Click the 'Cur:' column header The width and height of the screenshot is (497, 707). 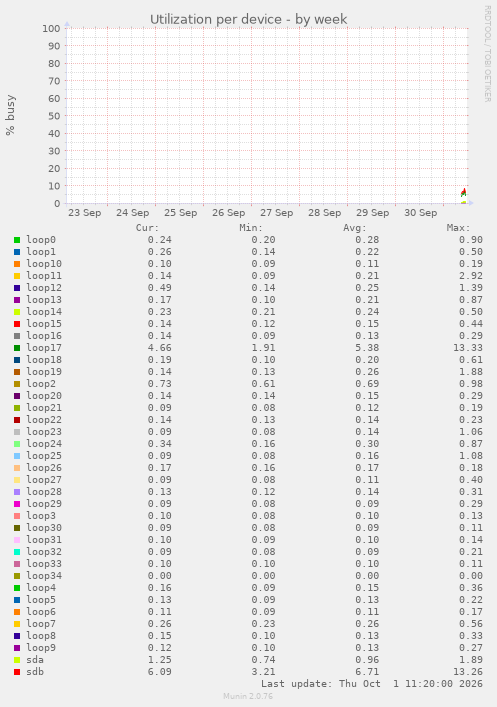(x=147, y=228)
